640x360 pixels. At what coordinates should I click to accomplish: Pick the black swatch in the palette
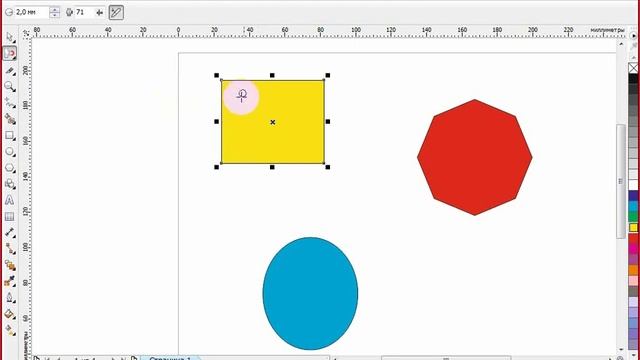click(633, 78)
